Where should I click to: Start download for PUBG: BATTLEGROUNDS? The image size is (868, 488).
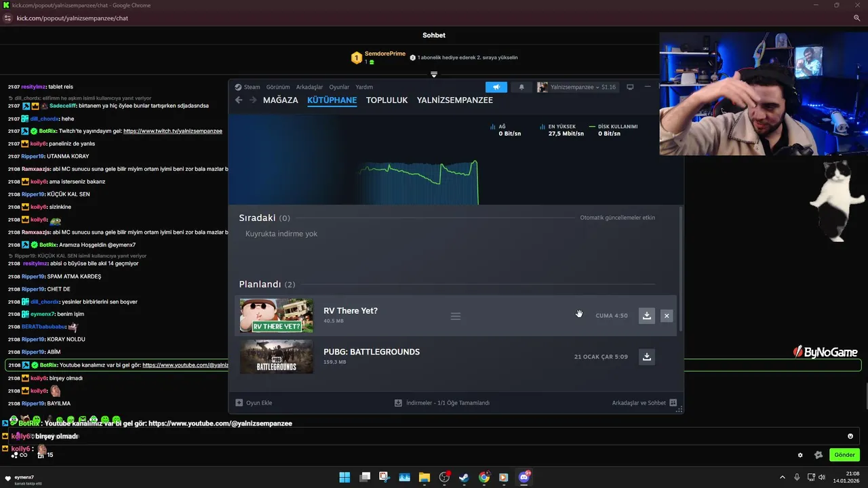[647, 357]
